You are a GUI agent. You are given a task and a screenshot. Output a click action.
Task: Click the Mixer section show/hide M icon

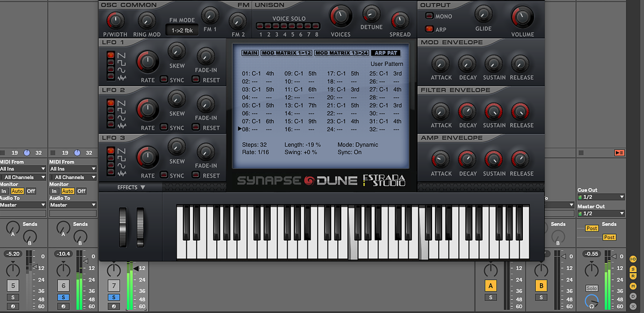point(634,286)
